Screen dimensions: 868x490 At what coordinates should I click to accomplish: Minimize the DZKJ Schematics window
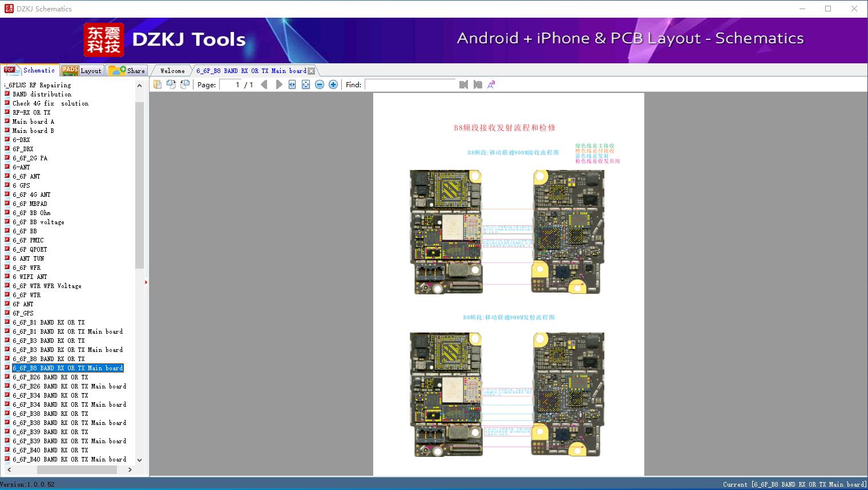point(802,9)
